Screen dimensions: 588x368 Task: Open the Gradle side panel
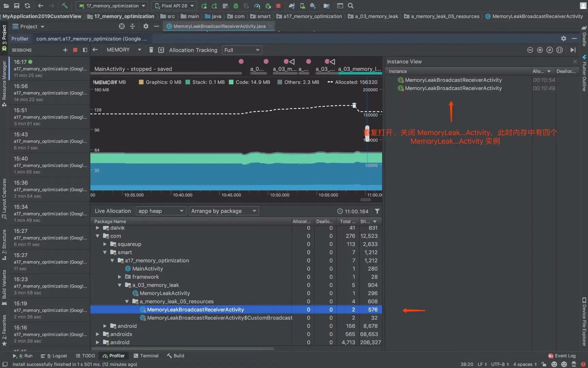point(584,36)
